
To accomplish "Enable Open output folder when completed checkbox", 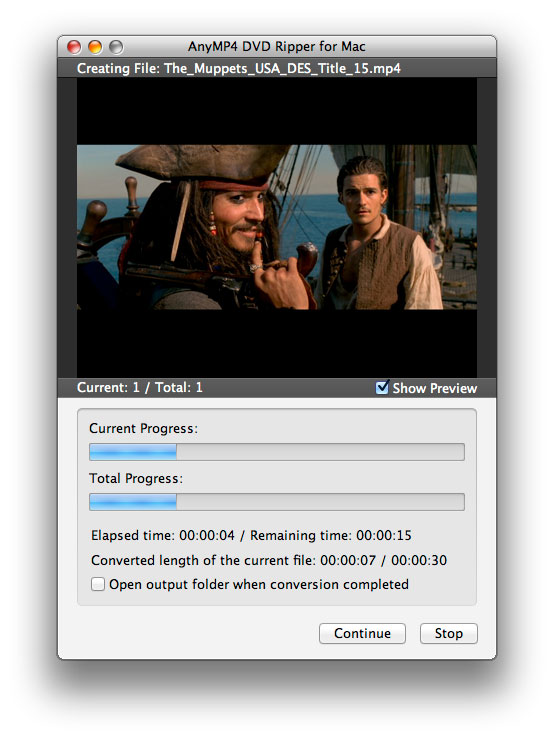I will (98, 584).
